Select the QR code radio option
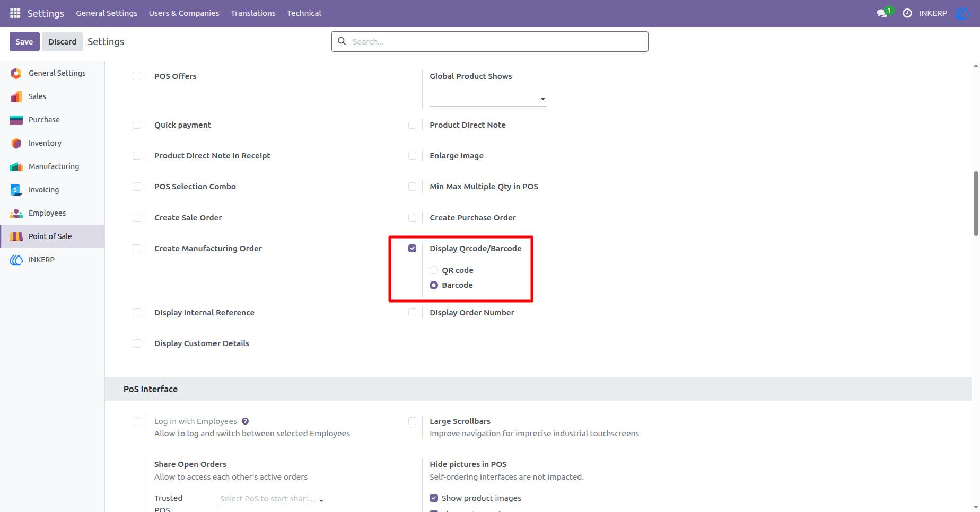Screen dimensions: 980x512 [x=434, y=270]
